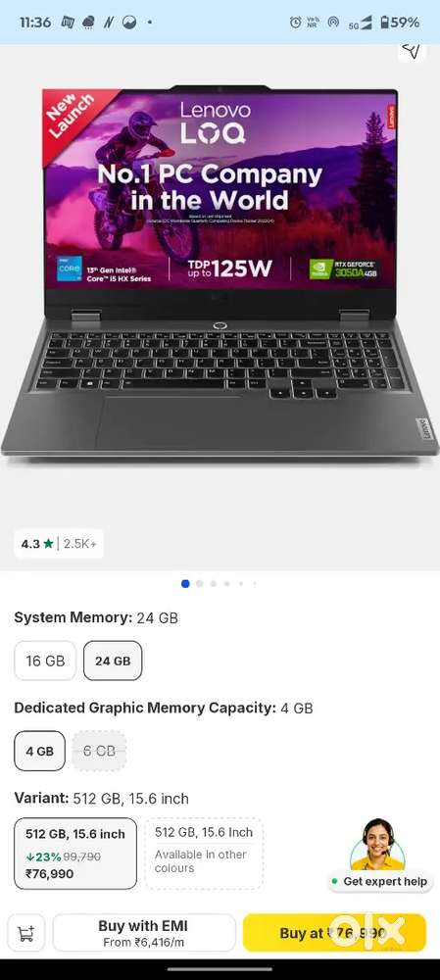The width and height of the screenshot is (440, 980).
Task: Tap Buy with EMI from ₹6,416/m
Action: point(144,933)
